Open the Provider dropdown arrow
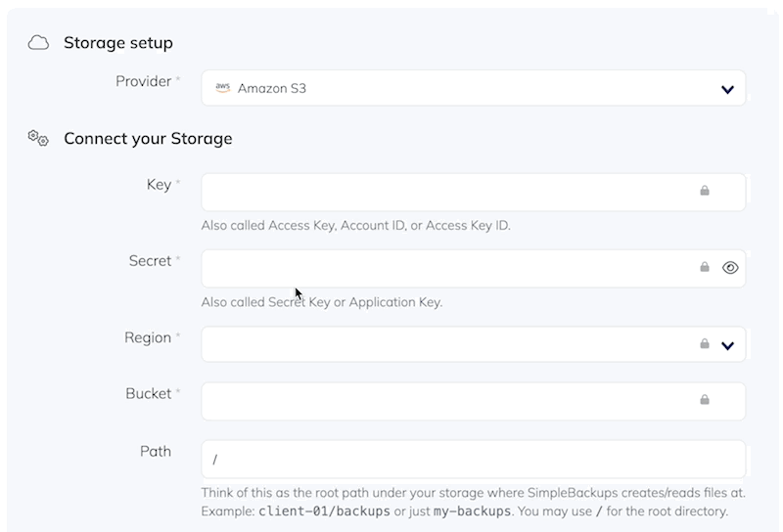 [727, 89]
